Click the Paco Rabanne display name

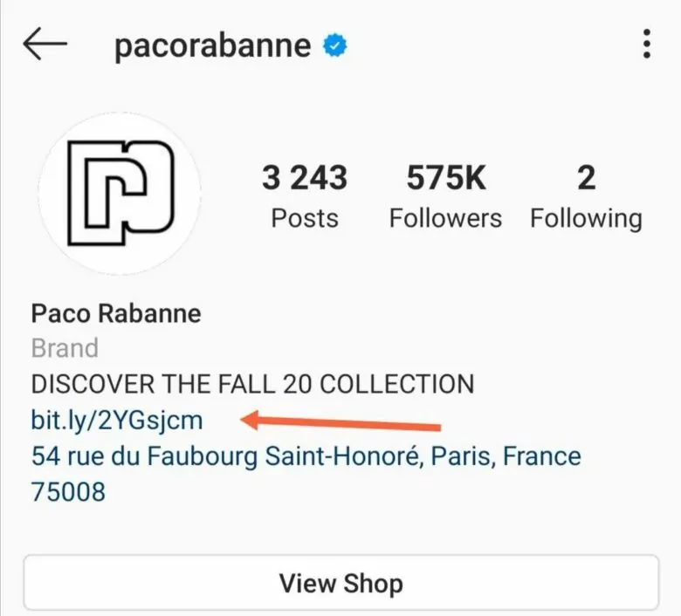pyautogui.click(x=116, y=313)
